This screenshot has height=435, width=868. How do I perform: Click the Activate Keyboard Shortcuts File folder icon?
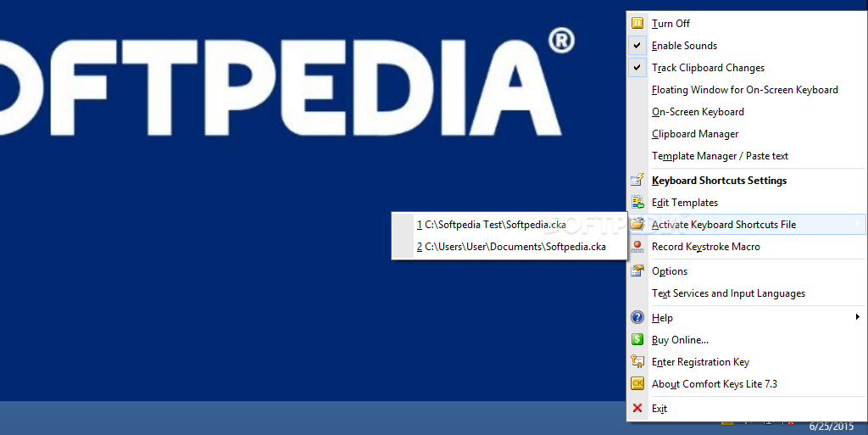637,224
